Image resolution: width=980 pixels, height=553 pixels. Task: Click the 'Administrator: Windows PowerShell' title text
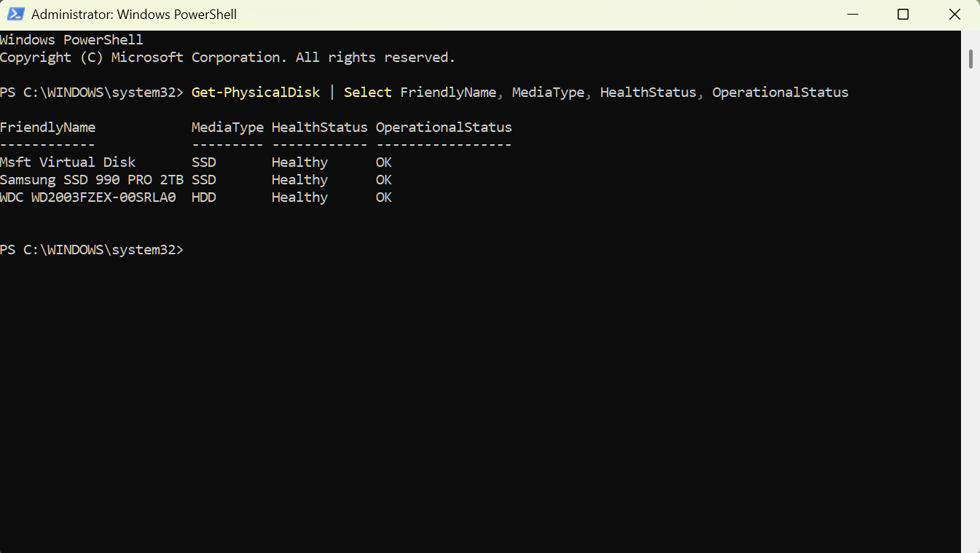(x=134, y=15)
